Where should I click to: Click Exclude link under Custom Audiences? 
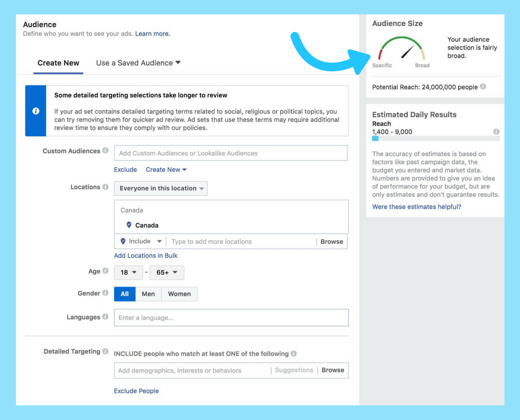[125, 170]
